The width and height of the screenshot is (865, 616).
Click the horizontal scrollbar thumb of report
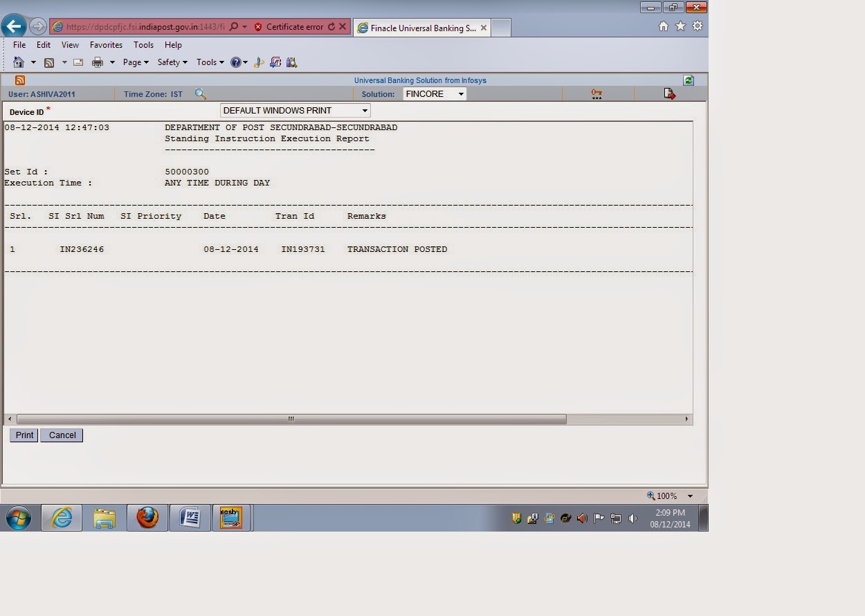pyautogui.click(x=291, y=419)
